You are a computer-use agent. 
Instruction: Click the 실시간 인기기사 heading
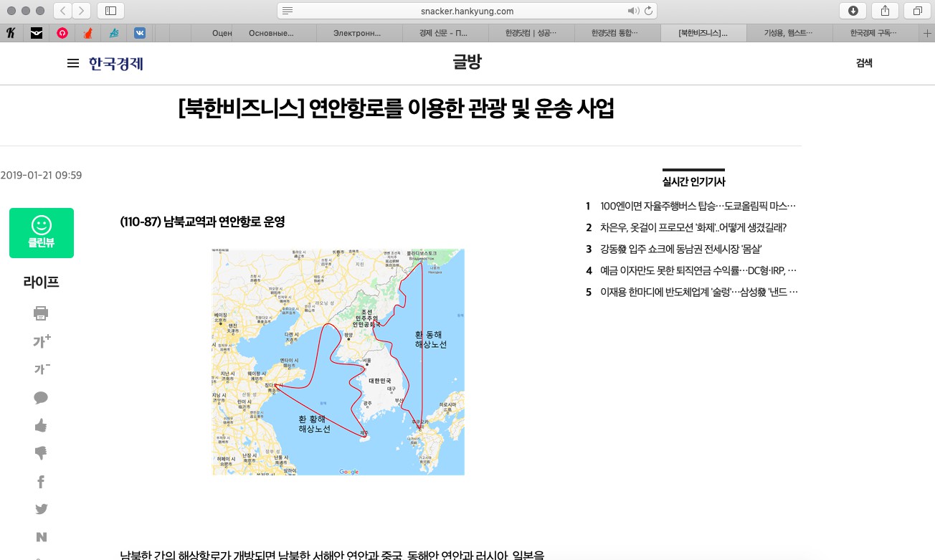[x=693, y=182]
